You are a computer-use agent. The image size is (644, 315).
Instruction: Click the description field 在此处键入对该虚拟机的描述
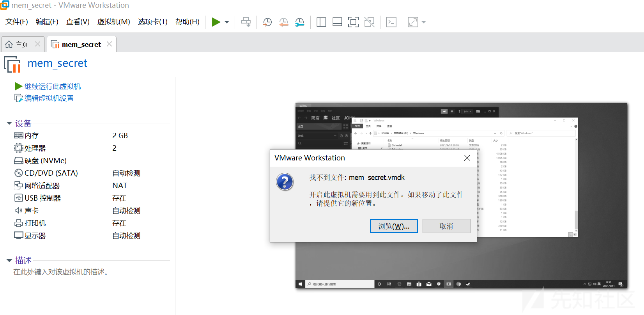(61, 272)
